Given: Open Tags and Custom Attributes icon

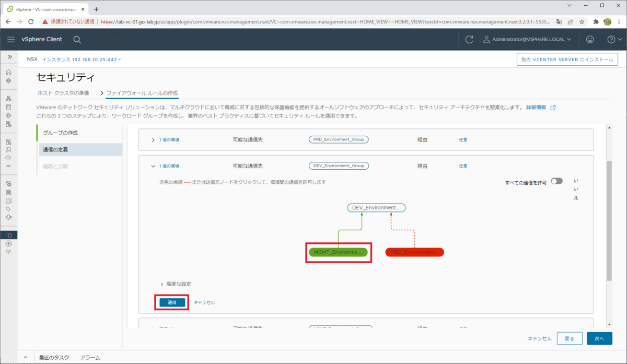Looking at the screenshot, I should point(8,209).
